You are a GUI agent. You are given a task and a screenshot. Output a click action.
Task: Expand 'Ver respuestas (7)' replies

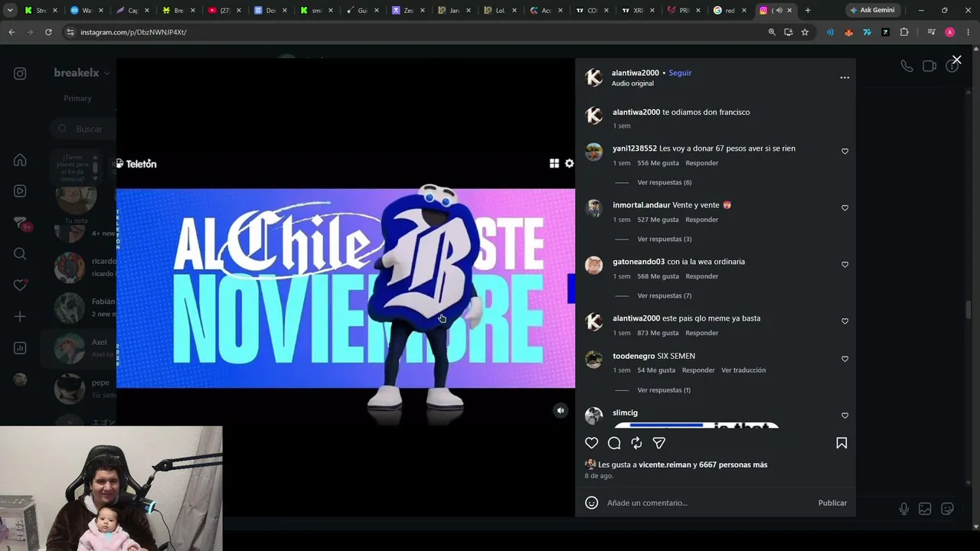pyautogui.click(x=665, y=296)
